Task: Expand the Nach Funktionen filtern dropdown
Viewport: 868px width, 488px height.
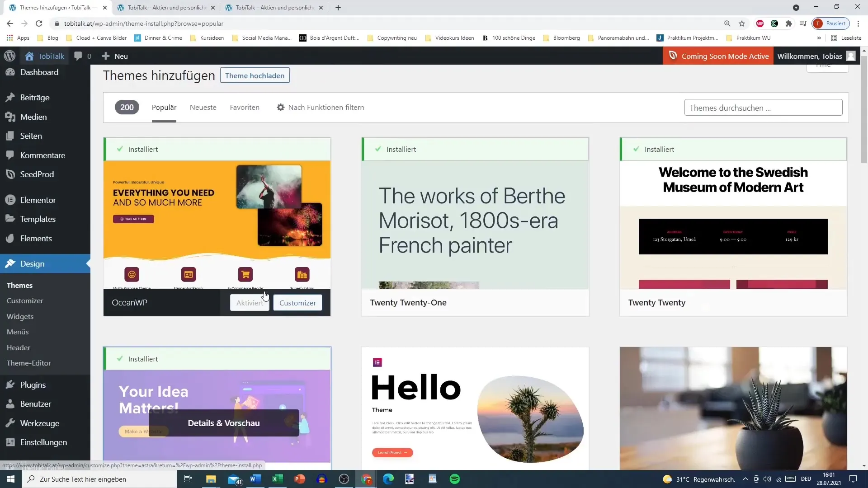Action: [x=321, y=107]
